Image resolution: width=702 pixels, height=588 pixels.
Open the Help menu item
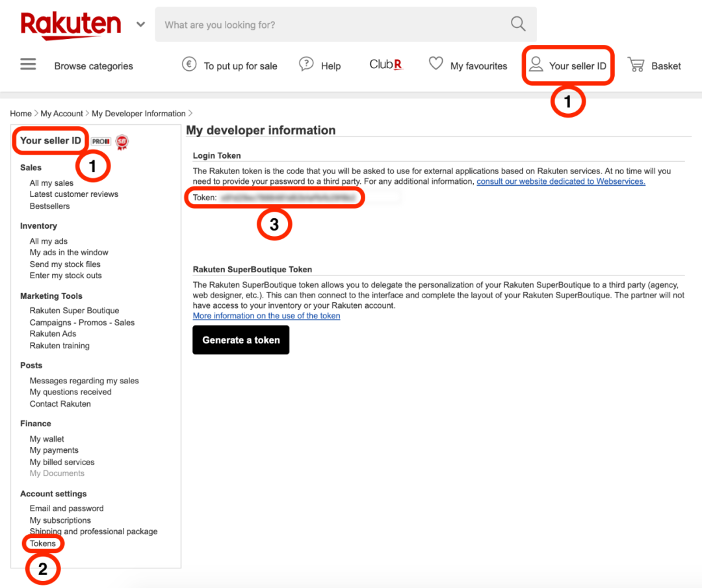point(331,66)
